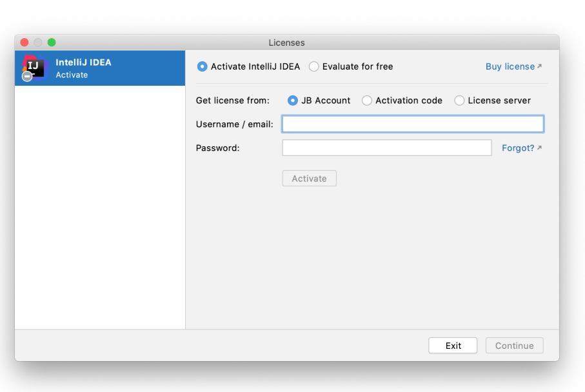The height and width of the screenshot is (392, 585).
Task: Focus the Username / email field
Action: pyautogui.click(x=413, y=124)
